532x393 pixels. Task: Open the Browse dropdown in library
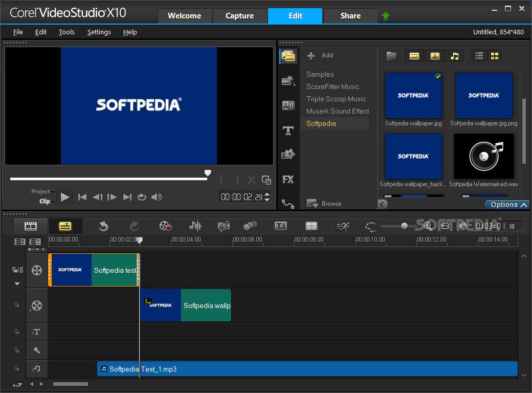click(x=324, y=204)
